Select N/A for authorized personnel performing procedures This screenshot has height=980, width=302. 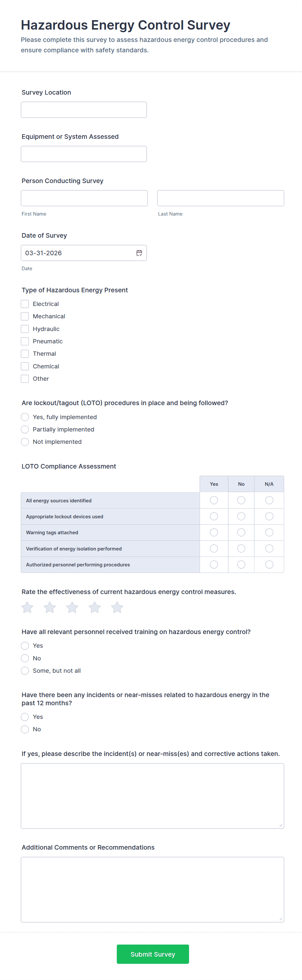[269, 564]
